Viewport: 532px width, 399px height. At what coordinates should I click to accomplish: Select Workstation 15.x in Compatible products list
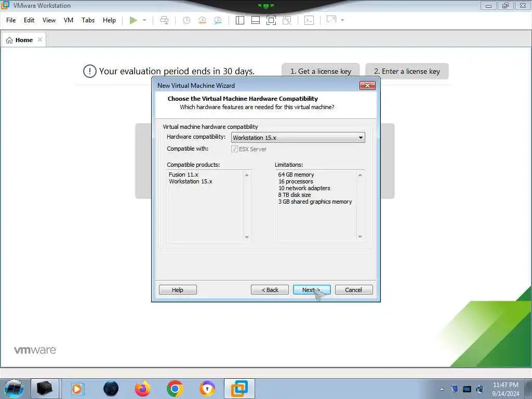coord(191,181)
